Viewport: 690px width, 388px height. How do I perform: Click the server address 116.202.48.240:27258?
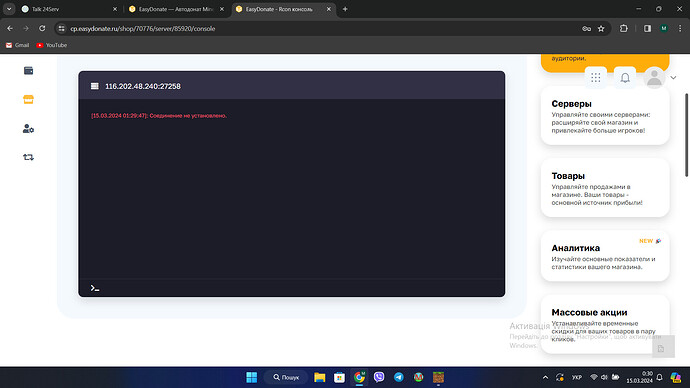pyautogui.click(x=143, y=86)
